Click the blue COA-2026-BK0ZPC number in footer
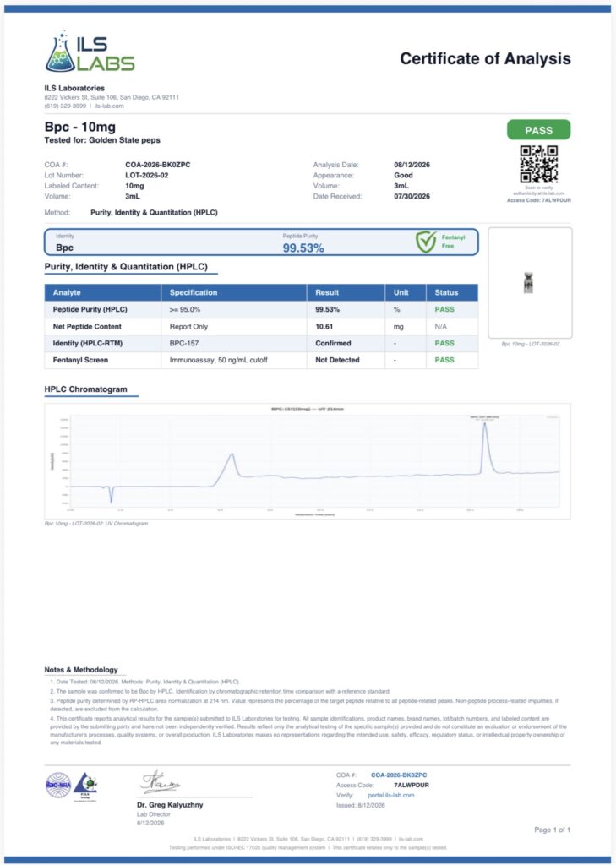The width and height of the screenshot is (616, 865). [x=399, y=775]
